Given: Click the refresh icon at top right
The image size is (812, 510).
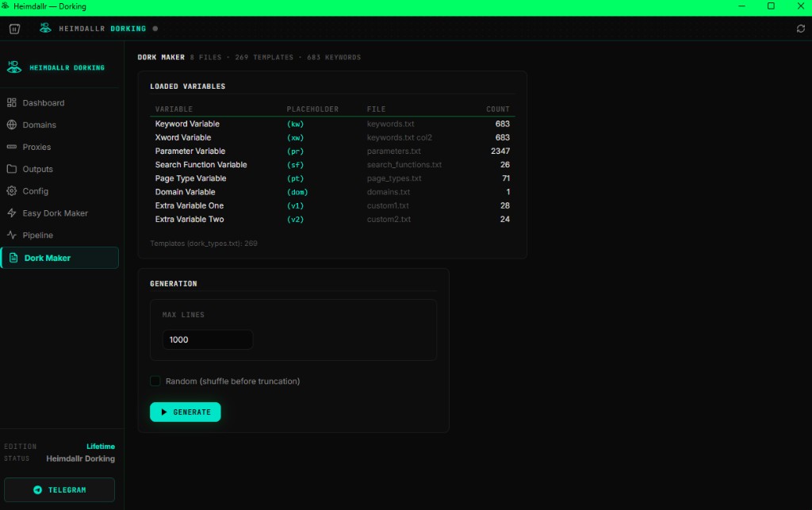Looking at the screenshot, I should click(801, 29).
